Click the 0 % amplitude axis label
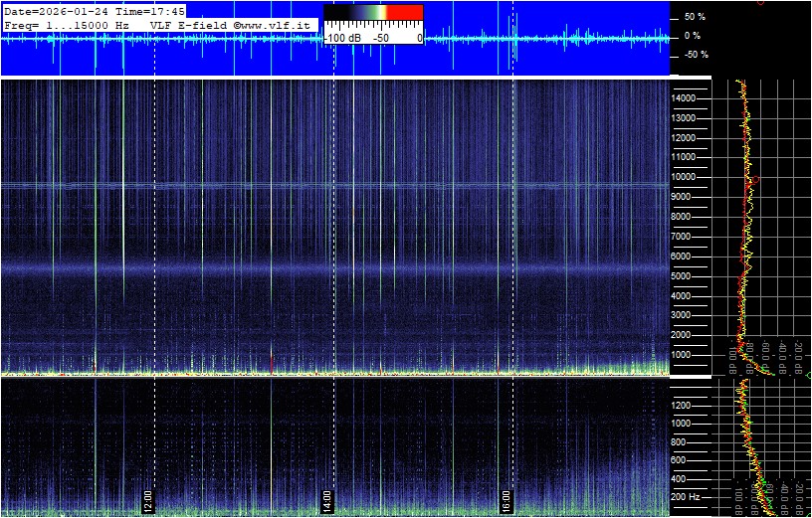Viewport: 812px width, 518px height. click(694, 36)
